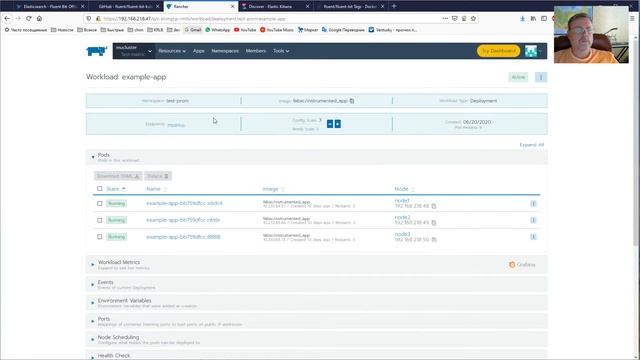640x360 pixels.
Task: Bookmark this page with the star
Action: pyautogui.click(x=473, y=18)
